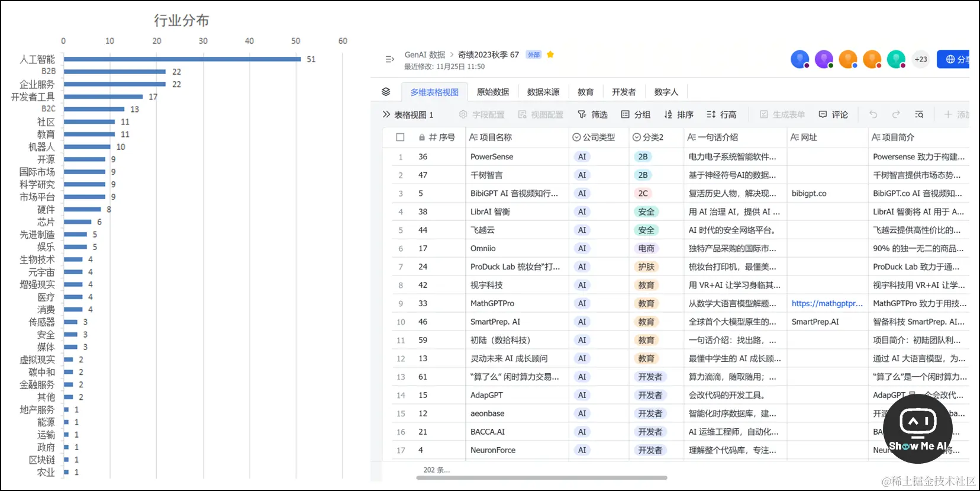This screenshot has width=980, height=491.
Task: Select the 千树智言 project name cell
Action: click(x=517, y=175)
